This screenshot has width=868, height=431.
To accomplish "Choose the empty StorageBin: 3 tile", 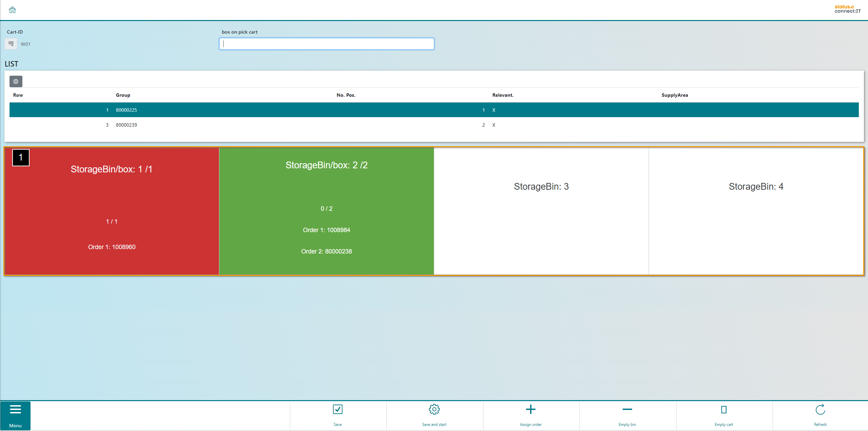I will coord(541,210).
